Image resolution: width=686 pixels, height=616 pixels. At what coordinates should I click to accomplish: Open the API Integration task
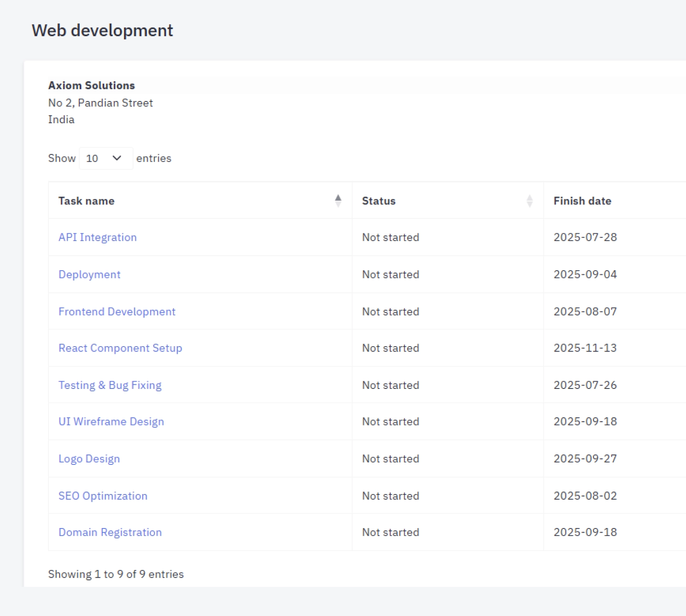click(97, 237)
